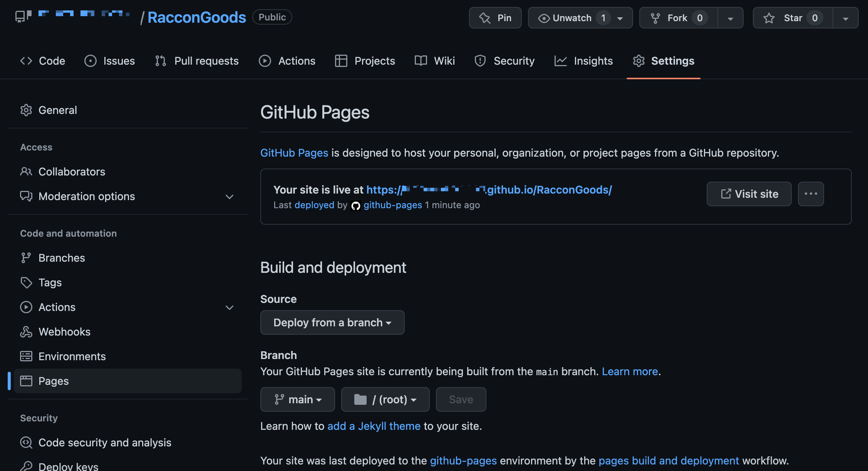Screen dimensions: 868x471
Task: Open the Deploy from a branch dropdown
Action: (332, 322)
